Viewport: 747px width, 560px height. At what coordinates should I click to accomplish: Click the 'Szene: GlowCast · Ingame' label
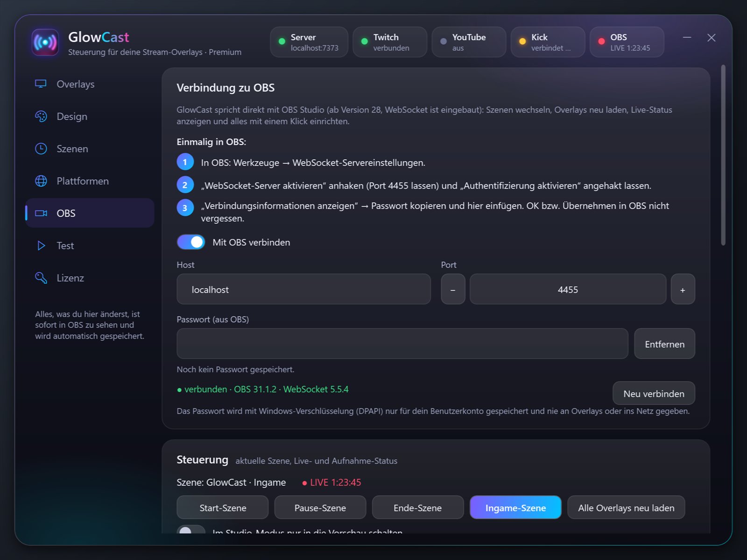click(x=231, y=482)
